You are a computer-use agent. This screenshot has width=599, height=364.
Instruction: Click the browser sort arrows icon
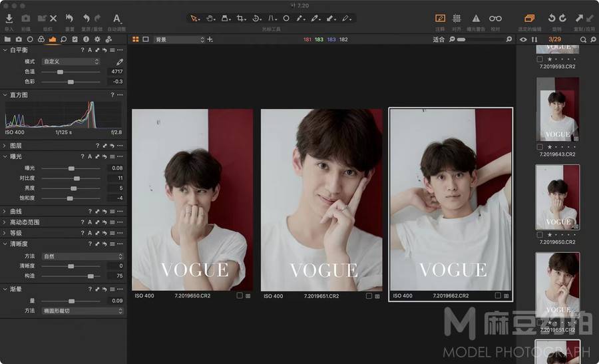pyautogui.click(x=534, y=39)
